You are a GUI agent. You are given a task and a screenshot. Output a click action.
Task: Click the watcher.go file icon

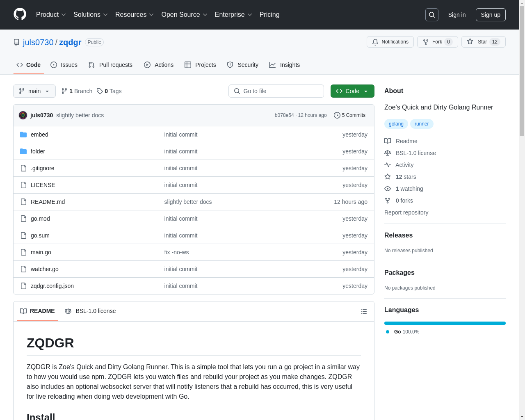coord(23,269)
